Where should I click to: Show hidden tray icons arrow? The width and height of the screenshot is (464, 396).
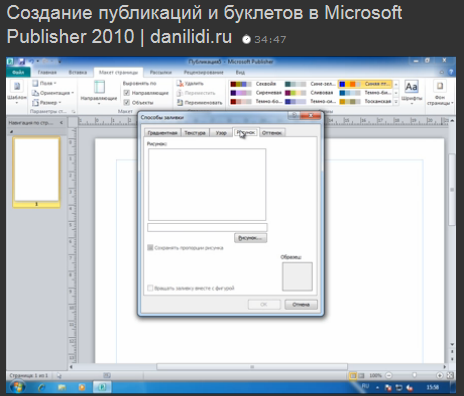click(x=377, y=387)
